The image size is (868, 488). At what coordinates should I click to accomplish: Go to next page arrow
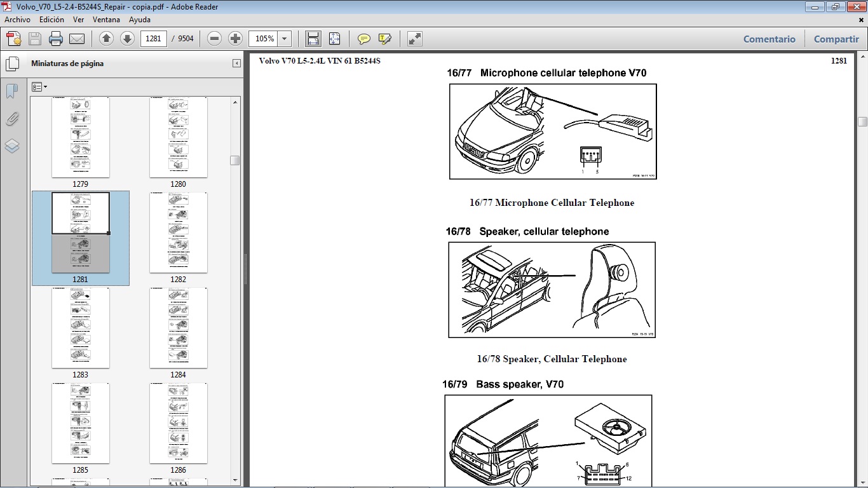click(x=127, y=39)
